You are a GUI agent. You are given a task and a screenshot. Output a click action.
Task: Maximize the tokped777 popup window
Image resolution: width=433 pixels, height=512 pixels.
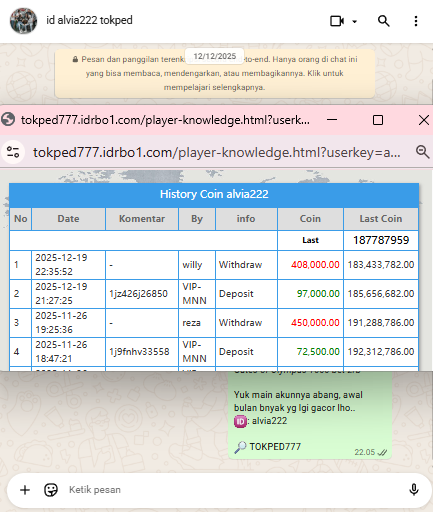[378, 120]
